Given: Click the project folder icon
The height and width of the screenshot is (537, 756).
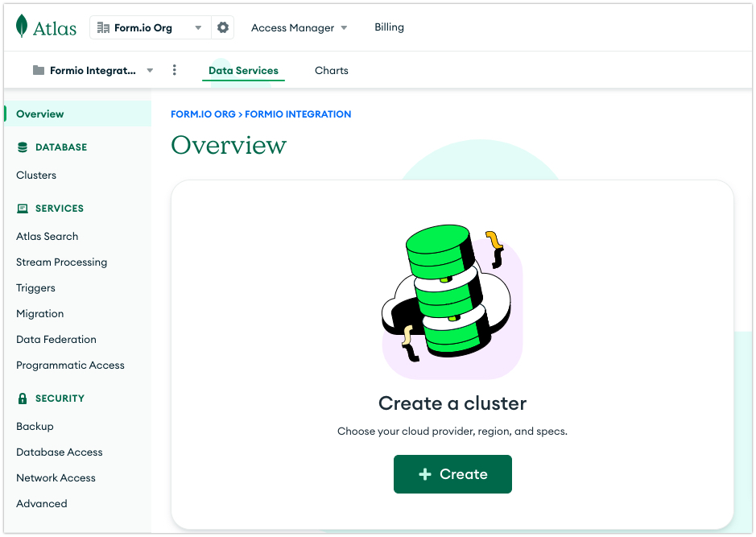Looking at the screenshot, I should point(39,70).
